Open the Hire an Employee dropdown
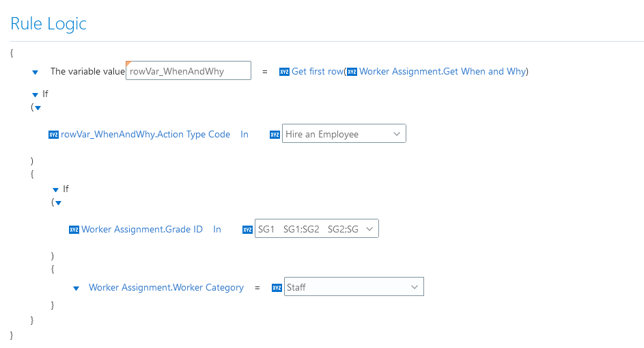The width and height of the screenshot is (644, 348). coord(344,134)
